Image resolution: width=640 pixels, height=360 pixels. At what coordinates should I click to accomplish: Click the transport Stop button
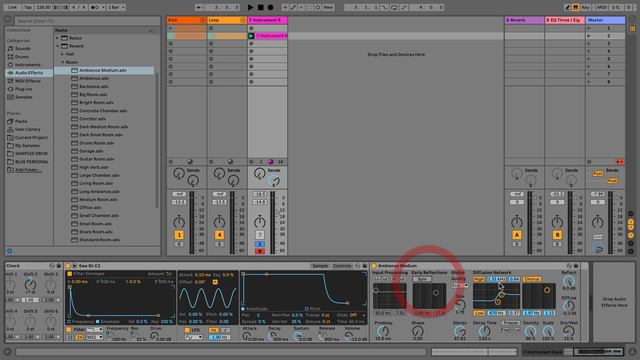(260, 7)
